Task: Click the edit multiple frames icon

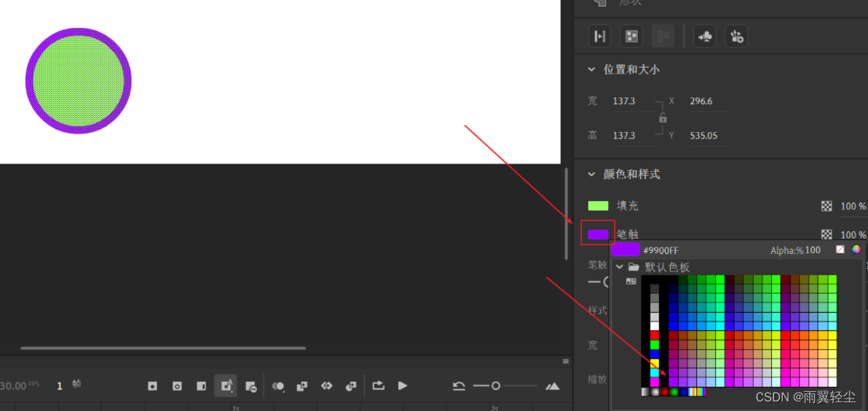Action: [x=302, y=386]
